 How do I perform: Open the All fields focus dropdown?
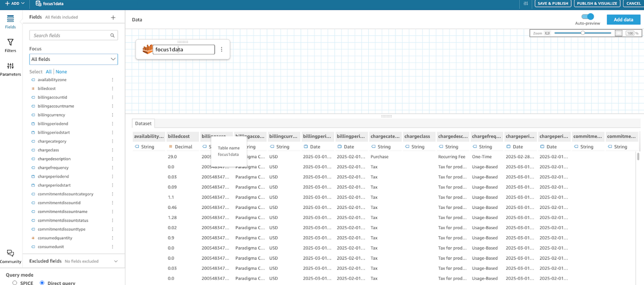(73, 59)
